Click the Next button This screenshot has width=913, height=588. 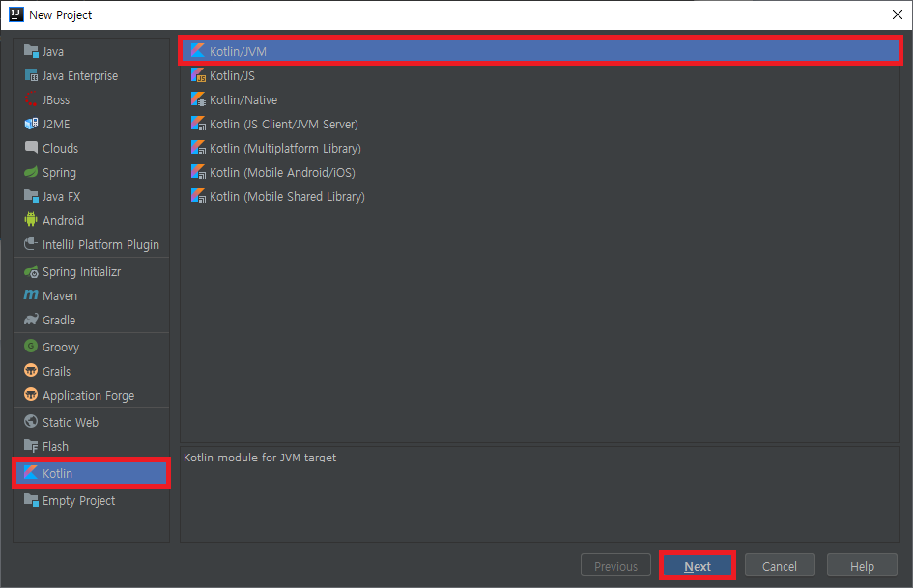point(698,565)
